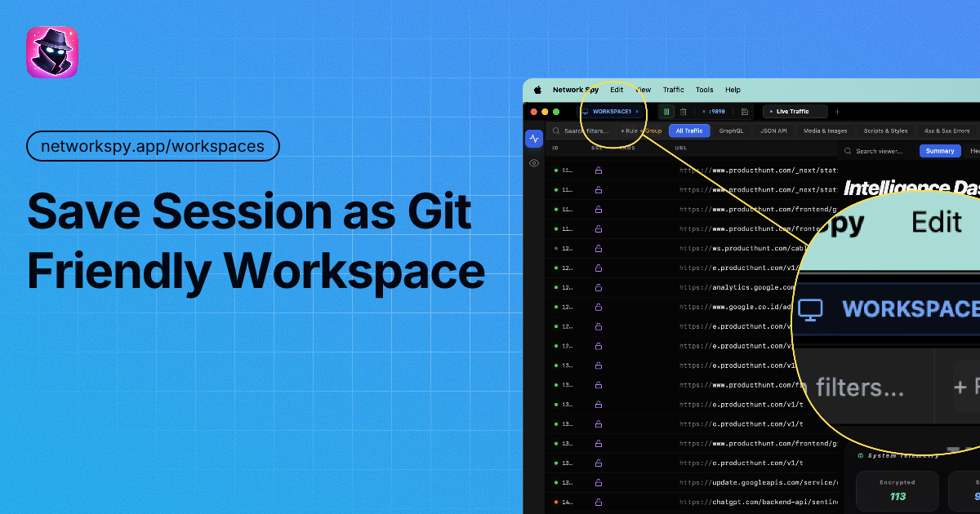Viewport: 980px width, 514px height.
Task: Switch to the Live Traffic tab
Action: [795, 112]
